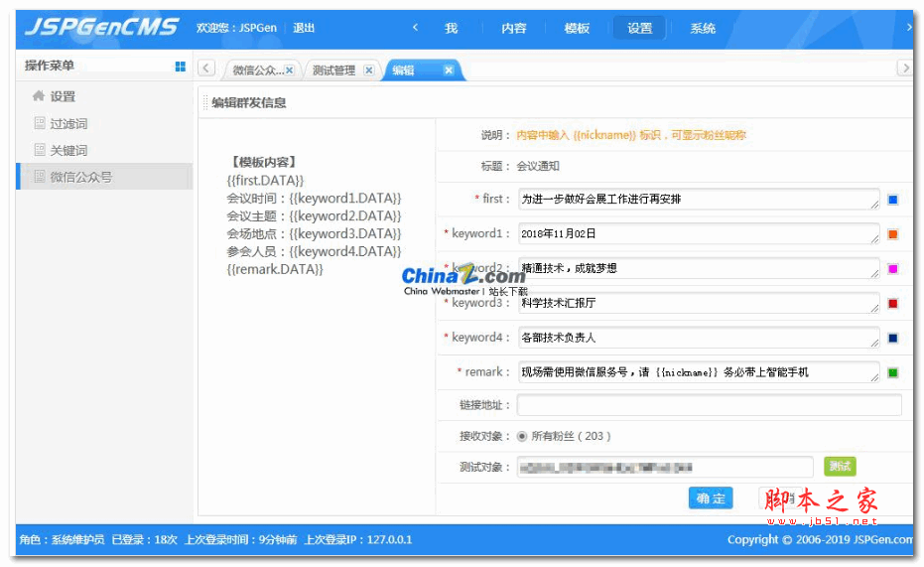Pick the red color for keyword3
This screenshot has width=924, height=567.
[893, 304]
